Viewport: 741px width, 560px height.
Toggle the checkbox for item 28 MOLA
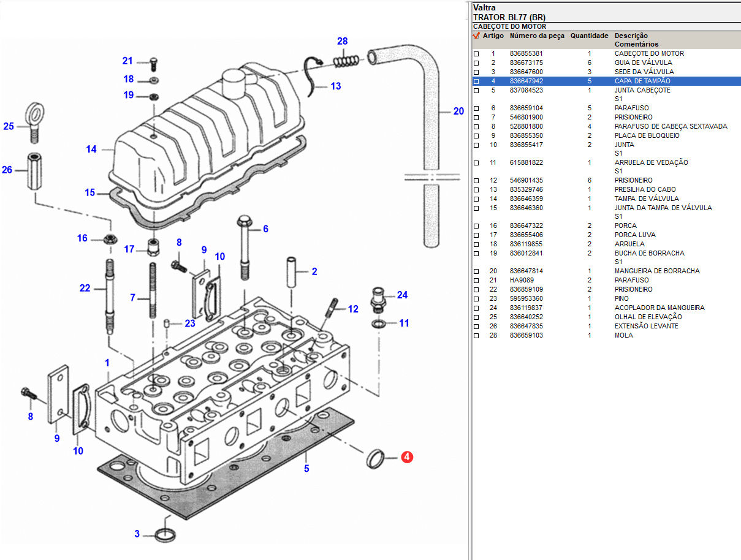click(x=476, y=336)
